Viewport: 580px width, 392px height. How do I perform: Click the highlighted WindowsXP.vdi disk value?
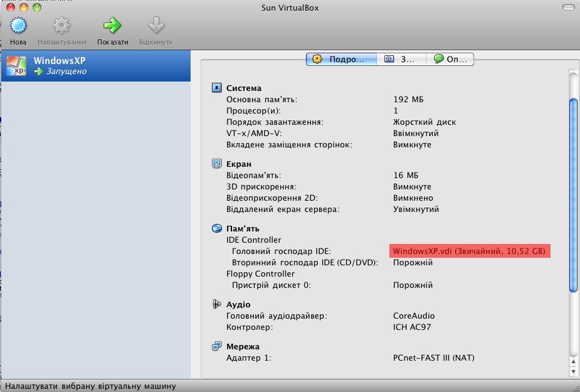coord(470,251)
